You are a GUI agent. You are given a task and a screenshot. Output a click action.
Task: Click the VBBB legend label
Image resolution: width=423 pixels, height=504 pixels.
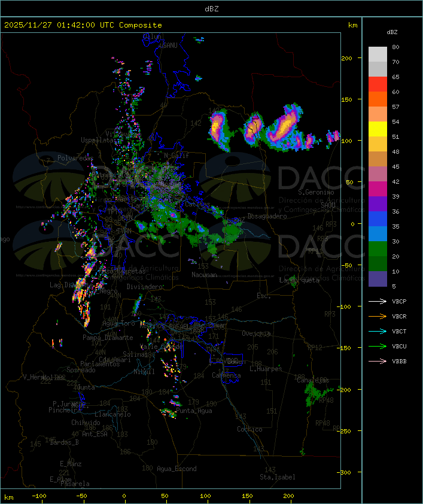(x=399, y=362)
